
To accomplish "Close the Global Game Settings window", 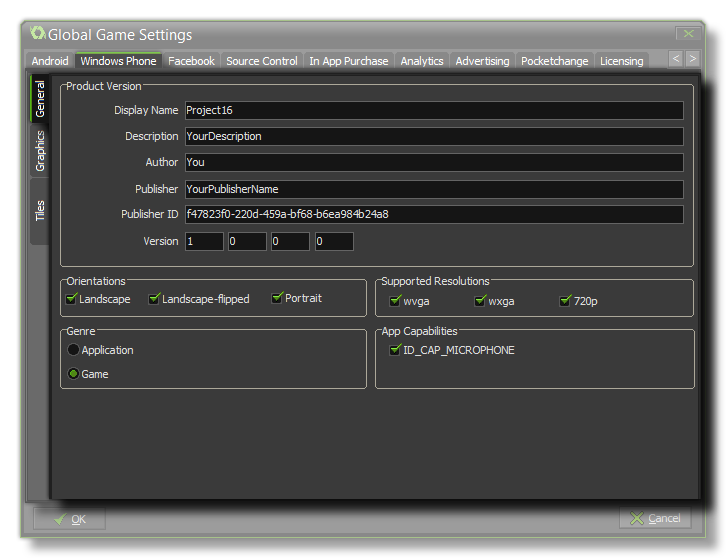I will 685,34.
